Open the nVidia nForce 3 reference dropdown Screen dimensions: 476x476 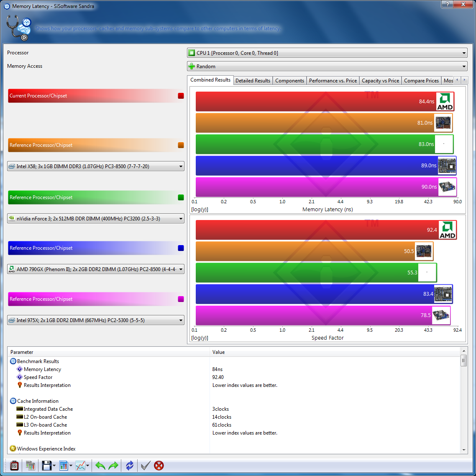coord(96,219)
